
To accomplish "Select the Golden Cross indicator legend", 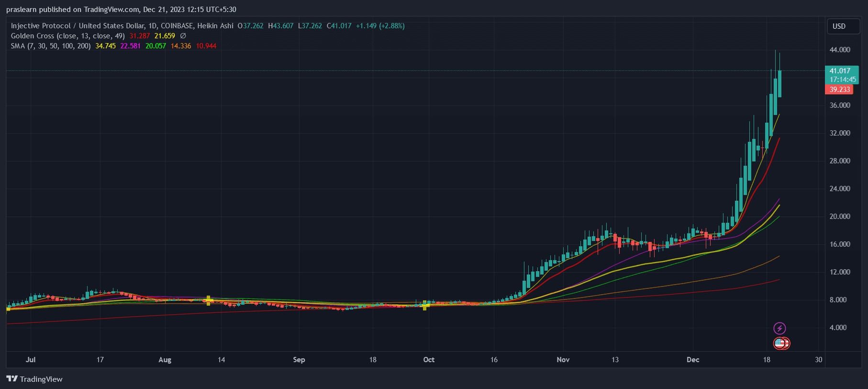I will [x=67, y=36].
